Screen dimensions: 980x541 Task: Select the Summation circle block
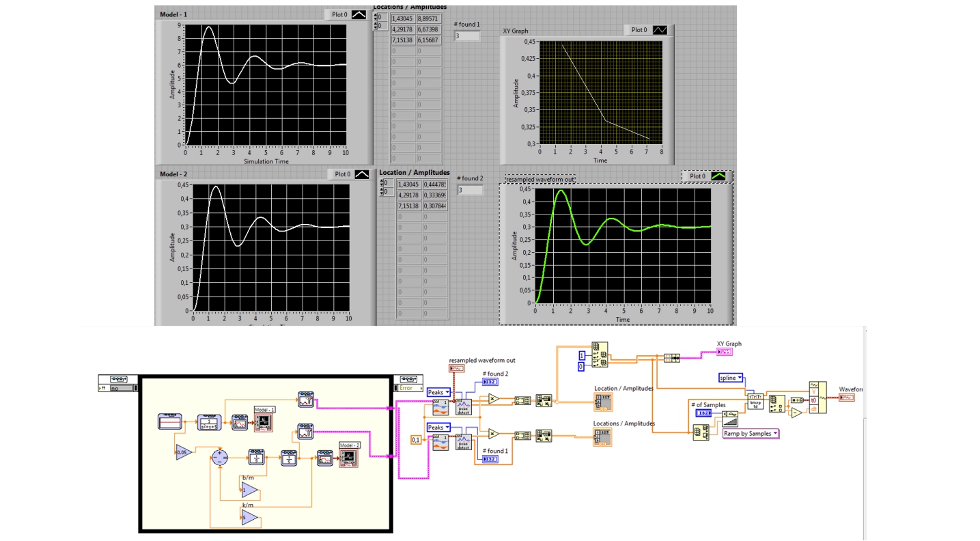(x=219, y=458)
